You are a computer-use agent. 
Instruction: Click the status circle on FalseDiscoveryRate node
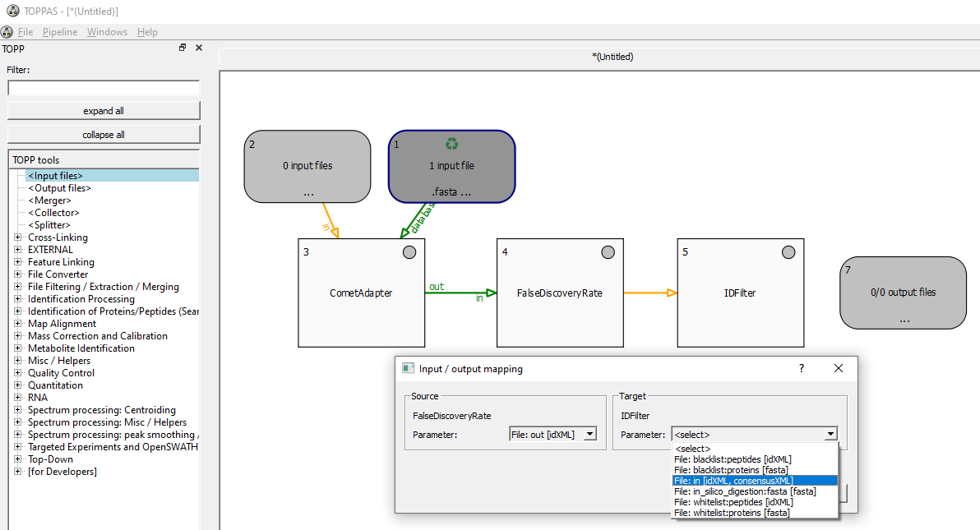coord(608,252)
